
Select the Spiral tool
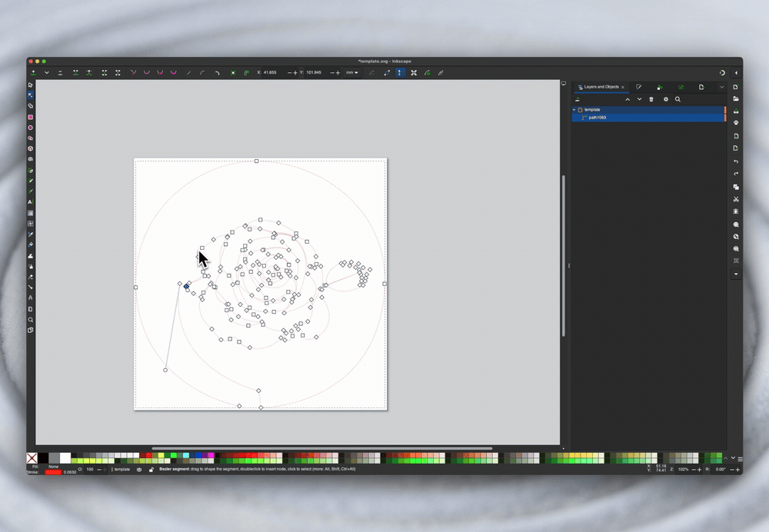(31, 159)
